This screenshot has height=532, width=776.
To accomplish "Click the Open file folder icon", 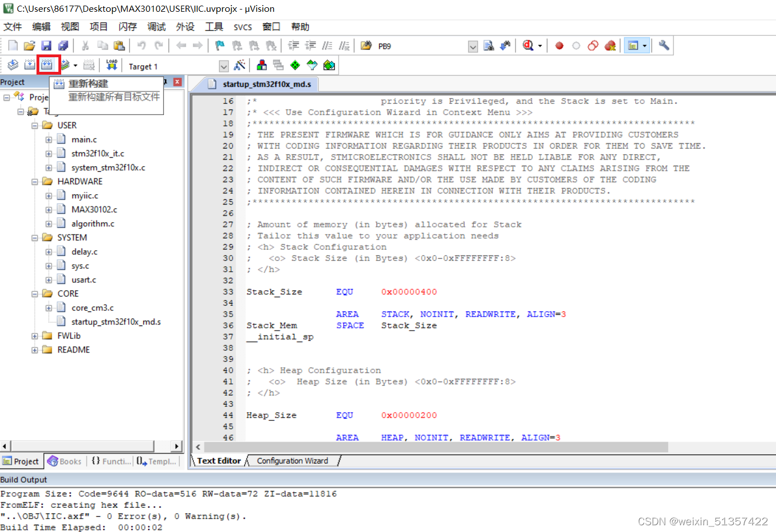I will tap(30, 45).
